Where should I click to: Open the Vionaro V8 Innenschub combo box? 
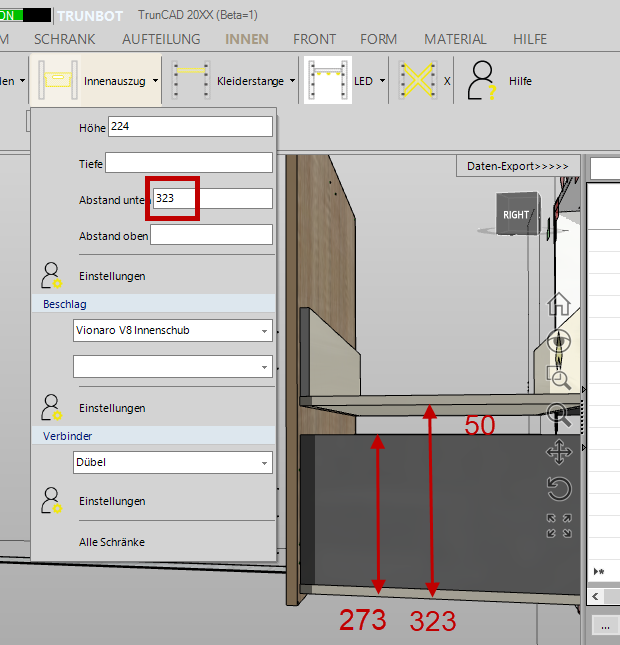(x=172, y=330)
